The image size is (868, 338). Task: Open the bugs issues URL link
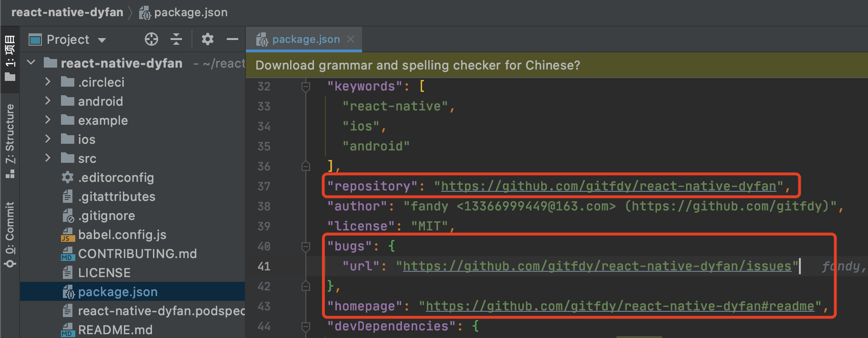click(597, 266)
